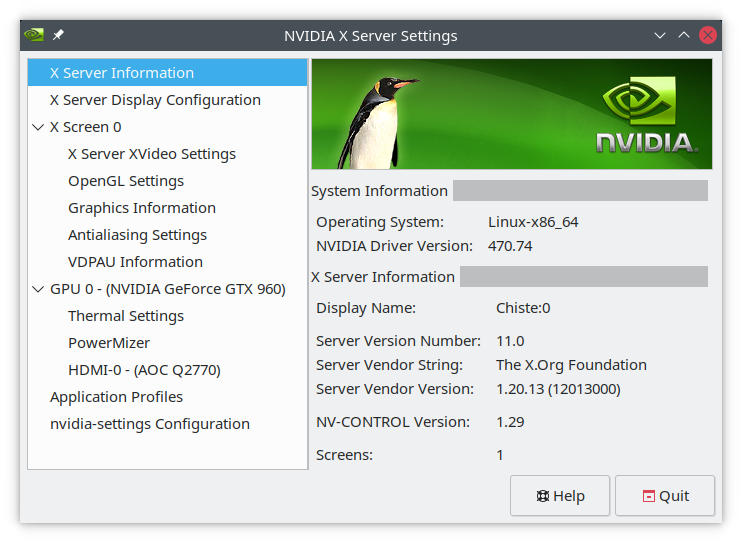This screenshot has height=543, width=742.
Task: Click the Screens count value 1
Action: point(500,455)
